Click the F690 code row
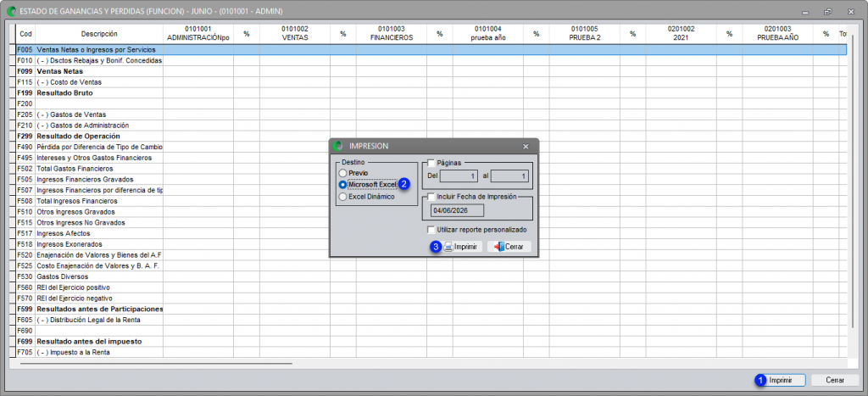This screenshot has height=396, width=868. 431,331
